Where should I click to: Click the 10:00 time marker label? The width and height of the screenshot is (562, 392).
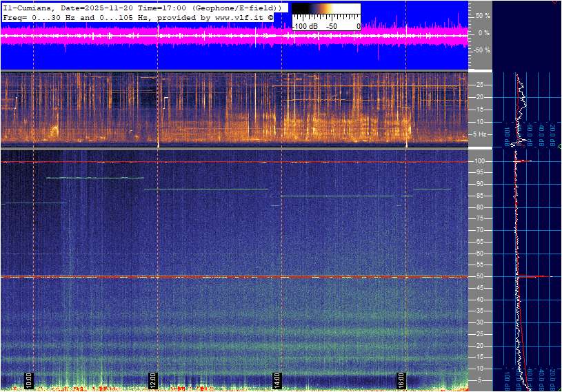(28, 380)
